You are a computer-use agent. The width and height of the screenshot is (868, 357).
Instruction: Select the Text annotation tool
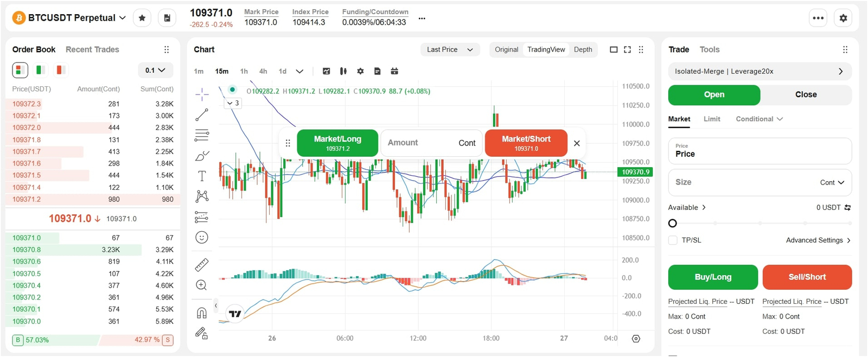[202, 176]
